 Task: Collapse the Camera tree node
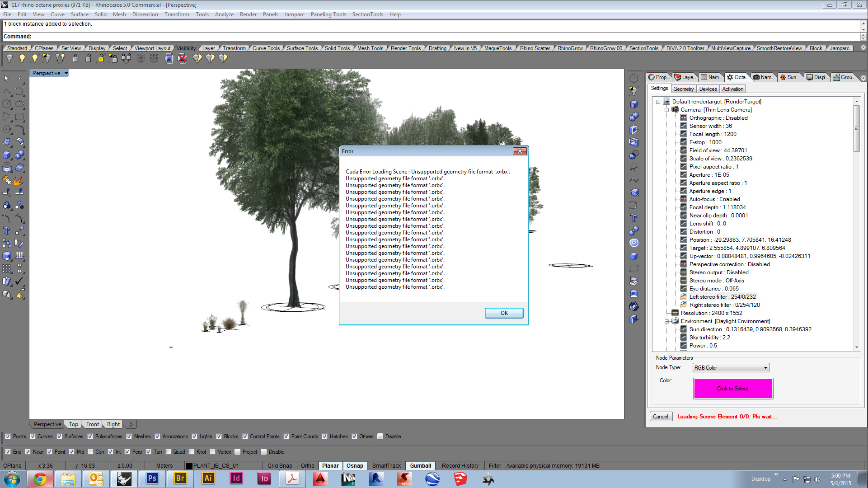[666, 110]
